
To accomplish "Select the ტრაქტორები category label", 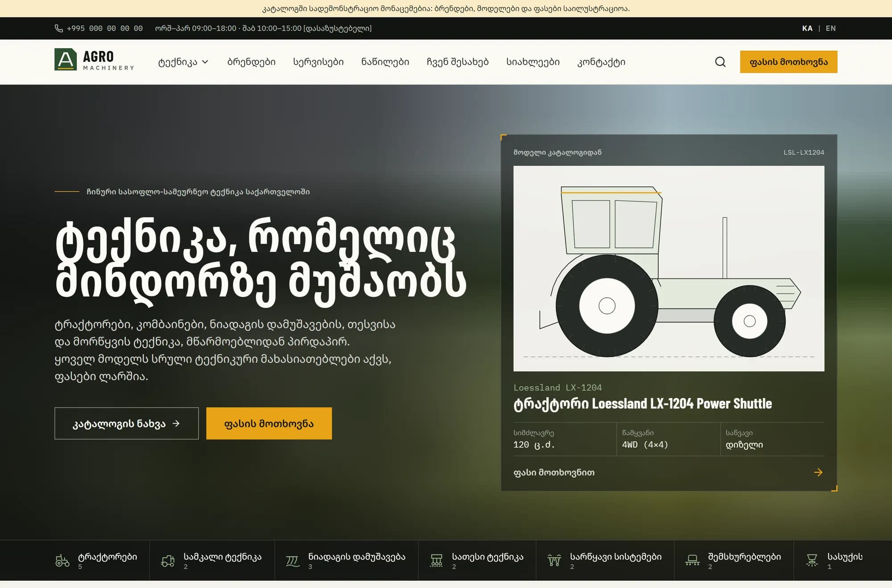I will pos(107,557).
